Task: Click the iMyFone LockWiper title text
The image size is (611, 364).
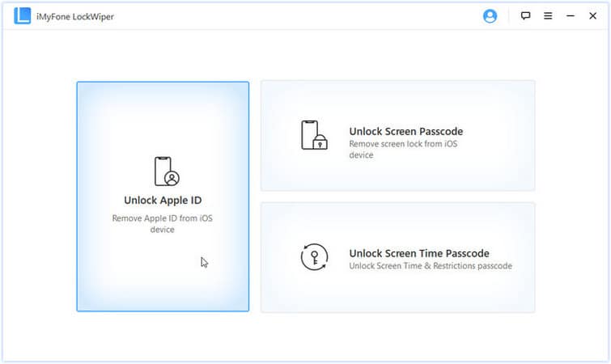Action: tap(75, 16)
